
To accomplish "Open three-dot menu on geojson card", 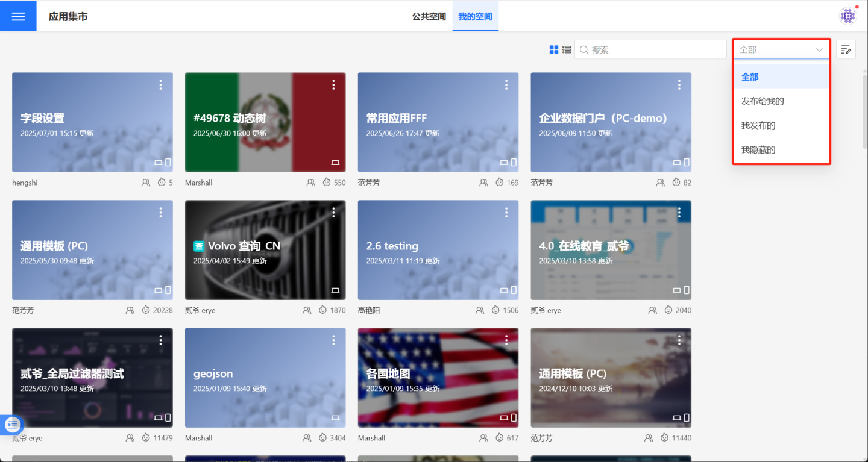I will point(333,340).
